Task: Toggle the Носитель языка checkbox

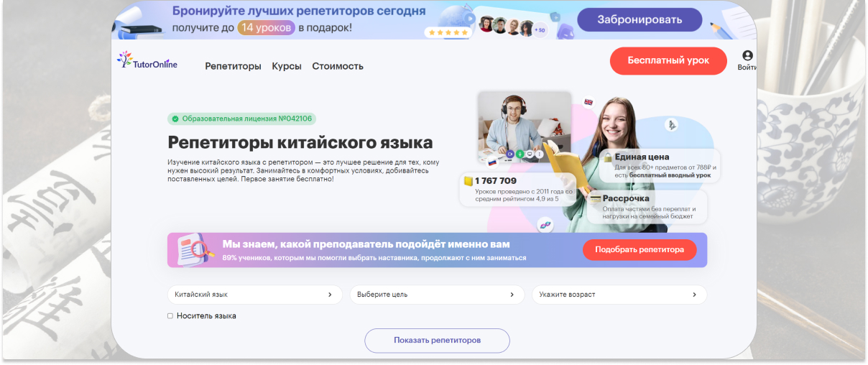Action: point(170,316)
